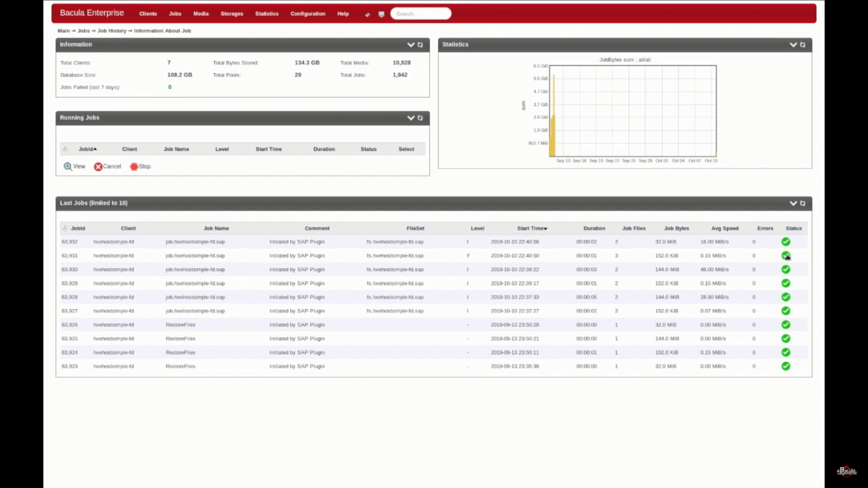The height and width of the screenshot is (488, 868).
Task: Go to Main breadcrumb link
Action: point(63,31)
